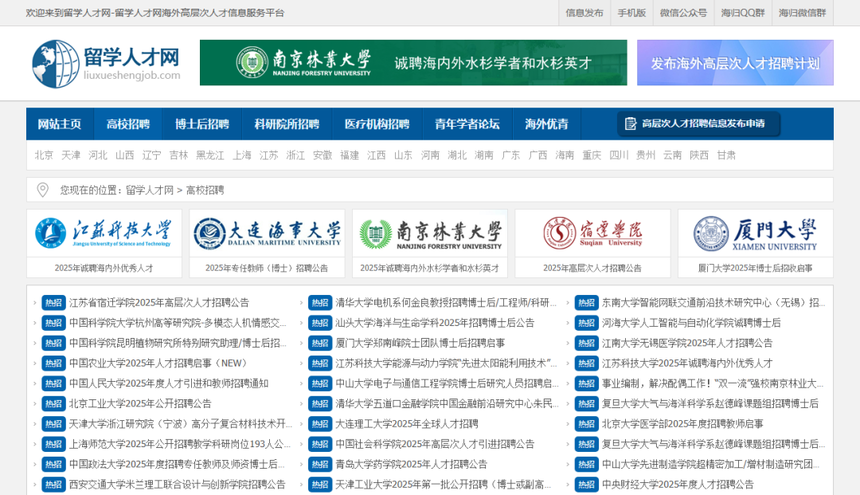The width and height of the screenshot is (860, 495).
Task: Click 海归QQ群 in the top bar
Action: [743, 13]
